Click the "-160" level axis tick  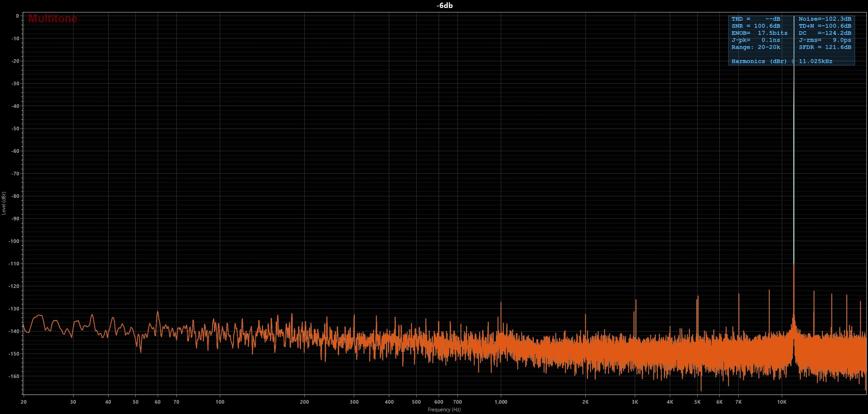(x=13, y=376)
